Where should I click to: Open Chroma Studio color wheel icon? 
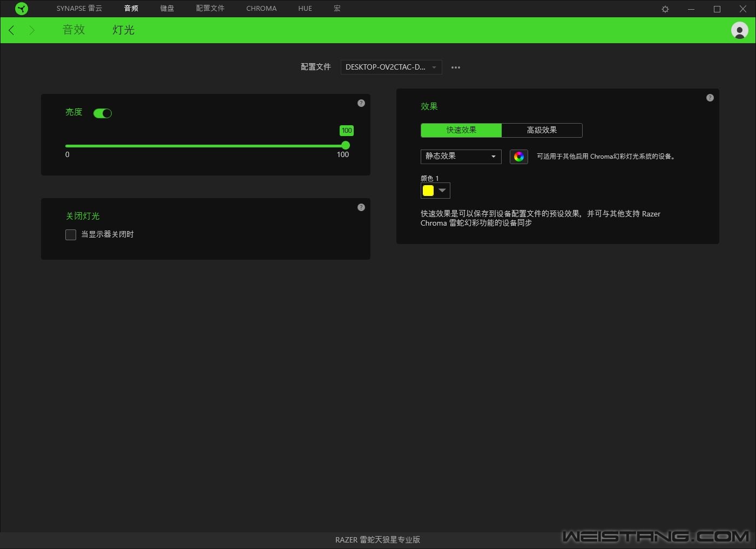519,157
